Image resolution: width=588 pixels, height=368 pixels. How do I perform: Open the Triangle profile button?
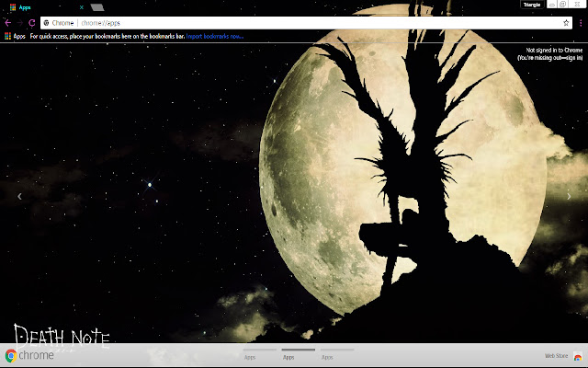point(530,5)
